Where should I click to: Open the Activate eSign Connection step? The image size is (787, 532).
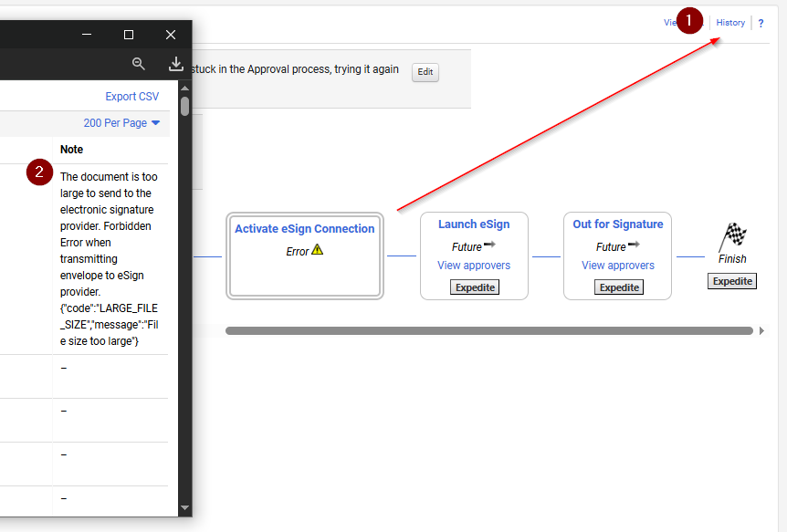tap(305, 229)
